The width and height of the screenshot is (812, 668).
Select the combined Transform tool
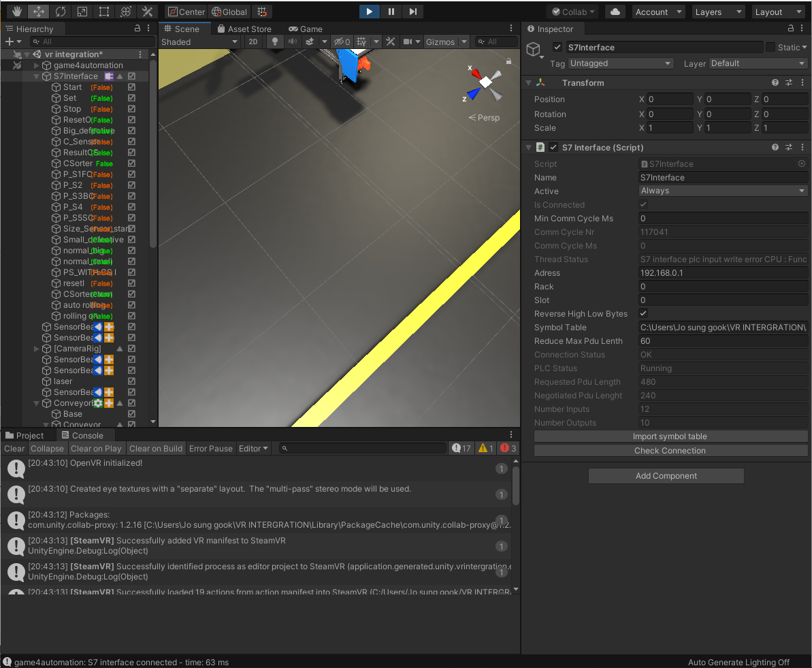pos(126,12)
